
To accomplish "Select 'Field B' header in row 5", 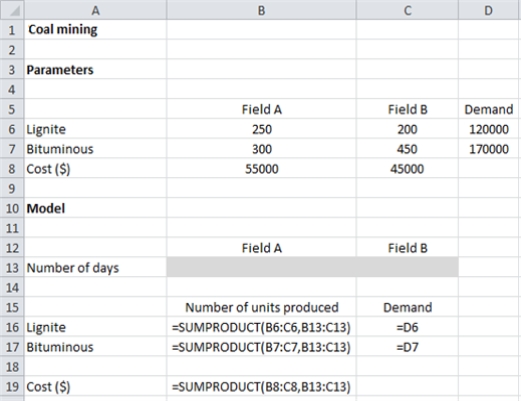I will tap(407, 109).
